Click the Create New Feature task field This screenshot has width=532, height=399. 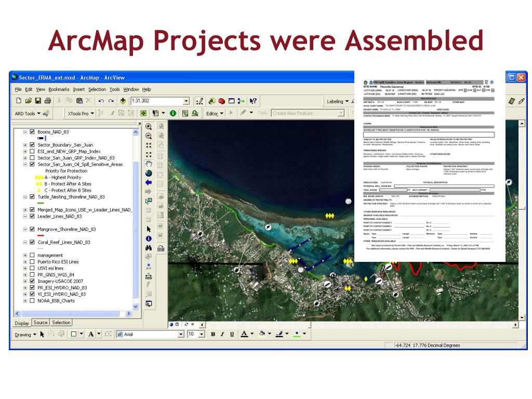pos(308,113)
